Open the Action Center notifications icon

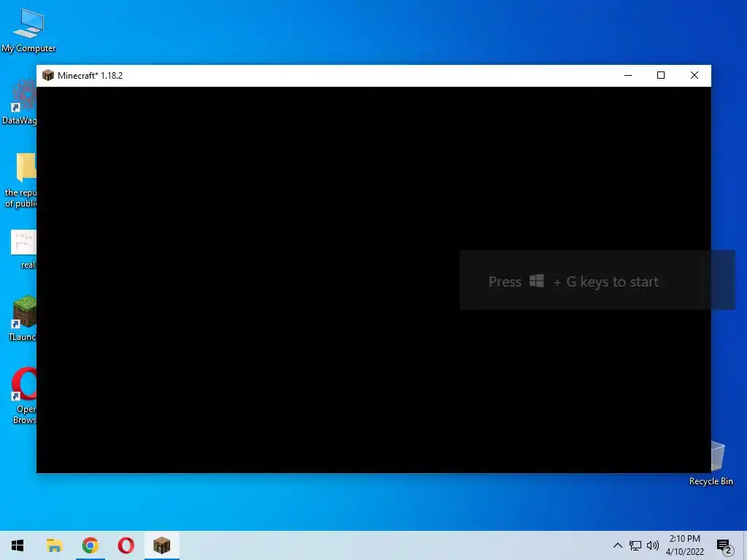click(724, 545)
